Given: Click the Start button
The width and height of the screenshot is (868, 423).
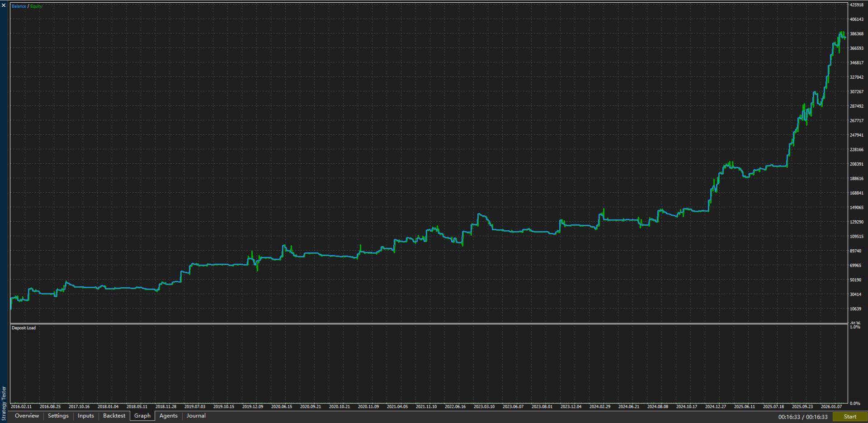Looking at the screenshot, I should (850, 417).
